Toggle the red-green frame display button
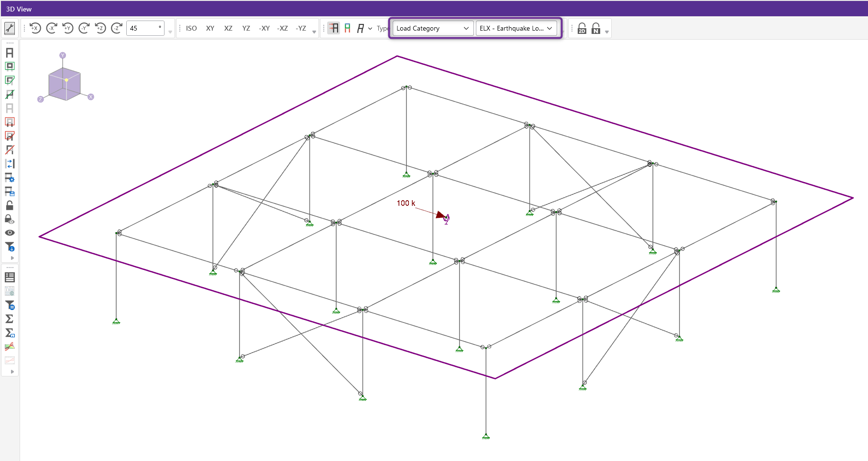The width and height of the screenshot is (868, 461). point(348,28)
